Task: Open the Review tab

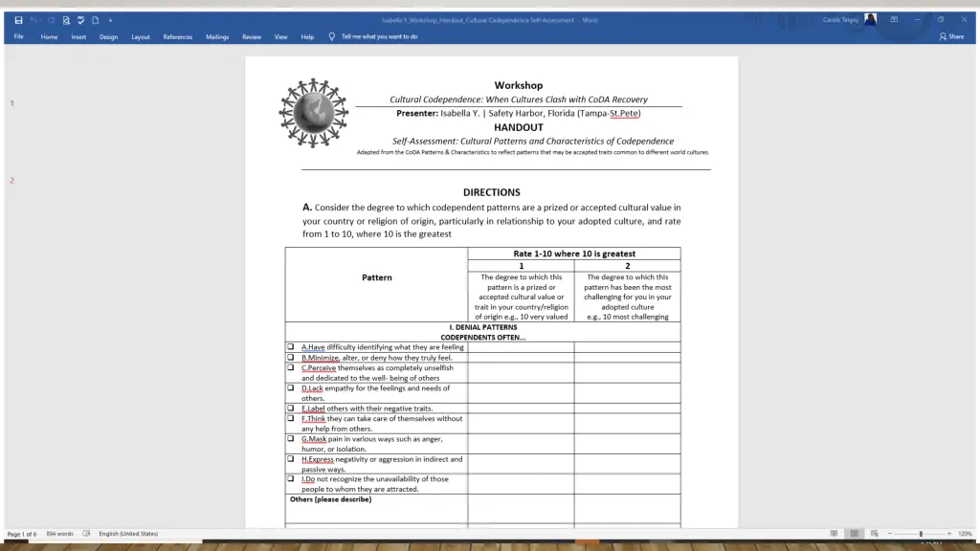Action: [252, 37]
